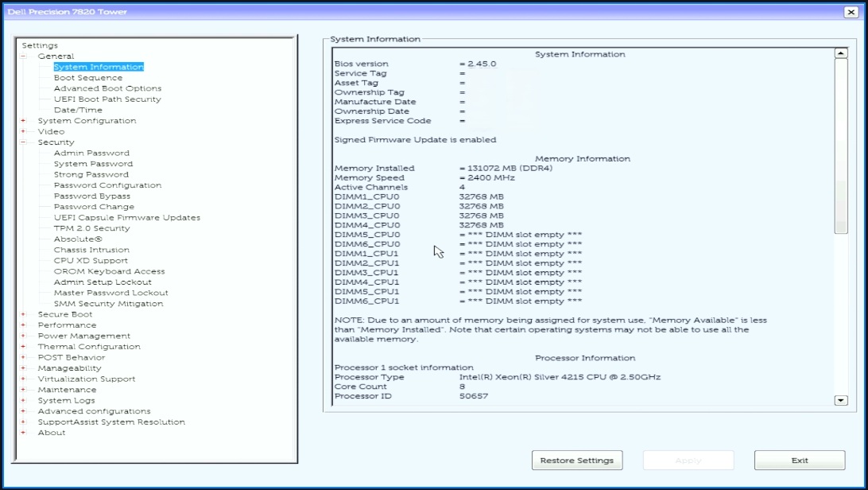Expand the Secure Boot node

(x=23, y=315)
